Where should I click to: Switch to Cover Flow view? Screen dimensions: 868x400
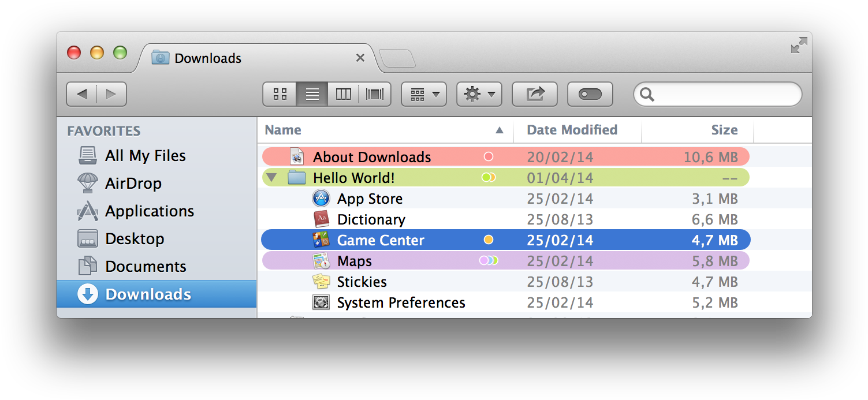pyautogui.click(x=374, y=94)
